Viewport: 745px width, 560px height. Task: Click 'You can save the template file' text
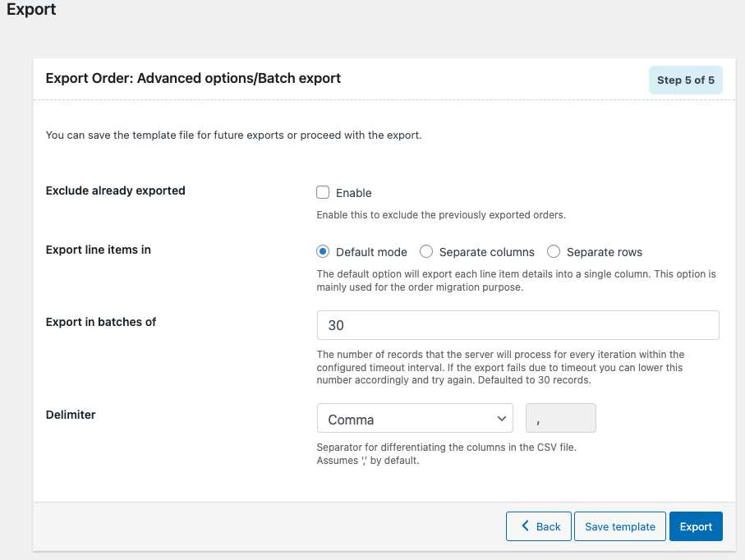234,135
